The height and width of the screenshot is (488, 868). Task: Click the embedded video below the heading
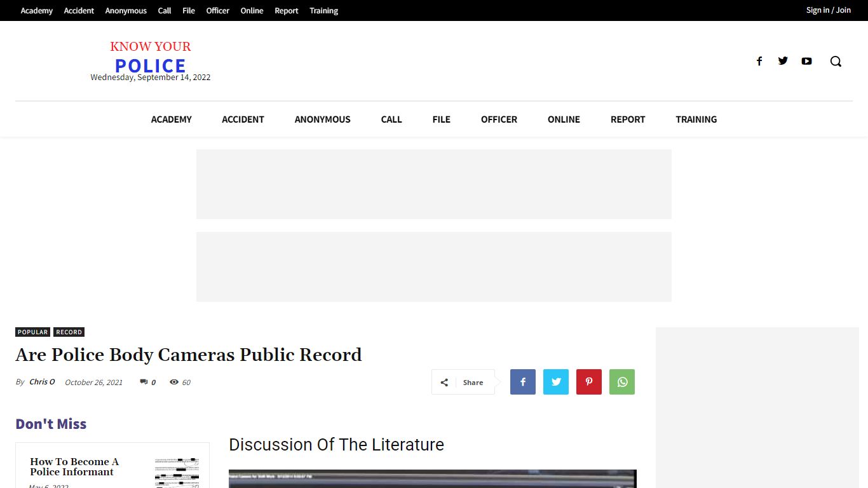tap(432, 478)
